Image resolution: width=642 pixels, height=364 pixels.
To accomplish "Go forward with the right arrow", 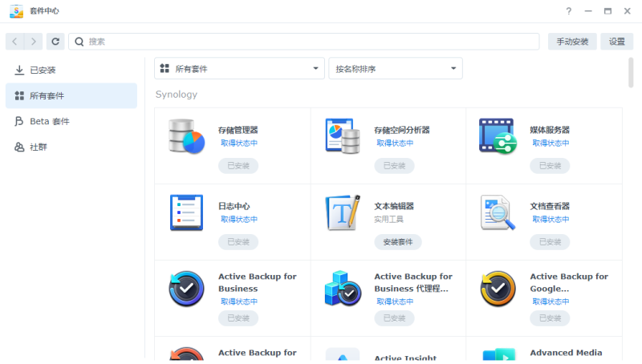I will pyautogui.click(x=34, y=42).
